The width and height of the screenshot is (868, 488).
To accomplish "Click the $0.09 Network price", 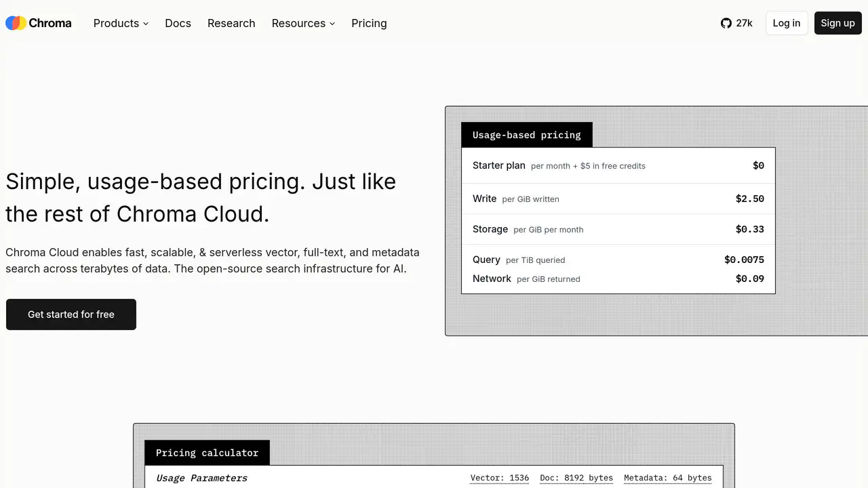I will tap(750, 279).
